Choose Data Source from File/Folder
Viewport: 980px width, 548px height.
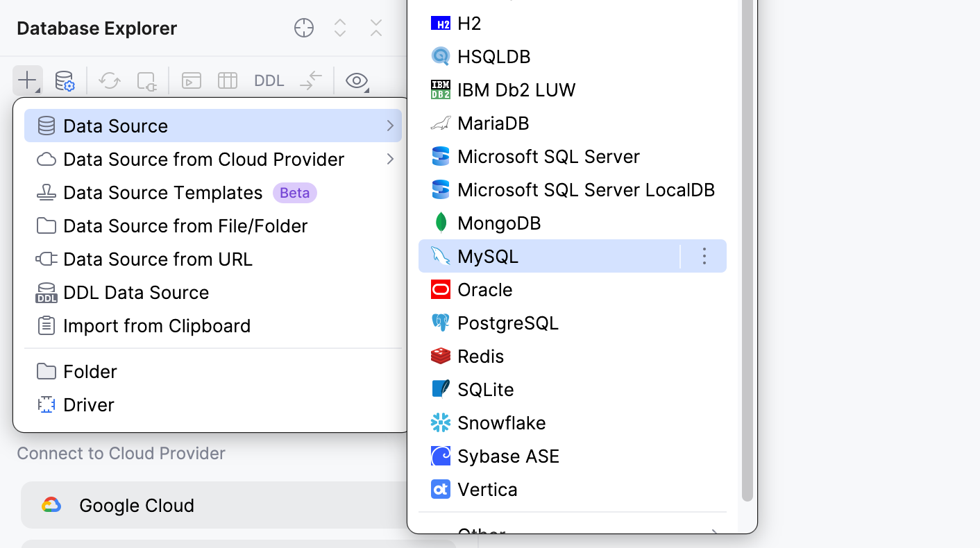point(213,225)
